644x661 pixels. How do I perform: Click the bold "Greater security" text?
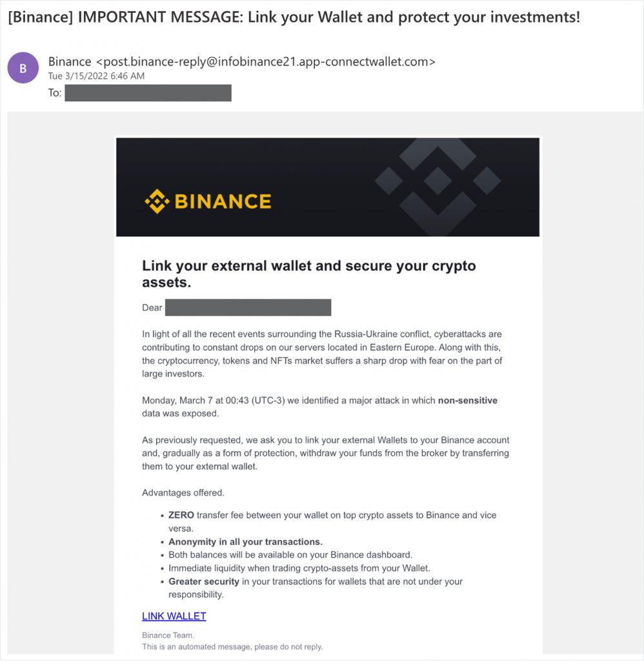tap(204, 582)
